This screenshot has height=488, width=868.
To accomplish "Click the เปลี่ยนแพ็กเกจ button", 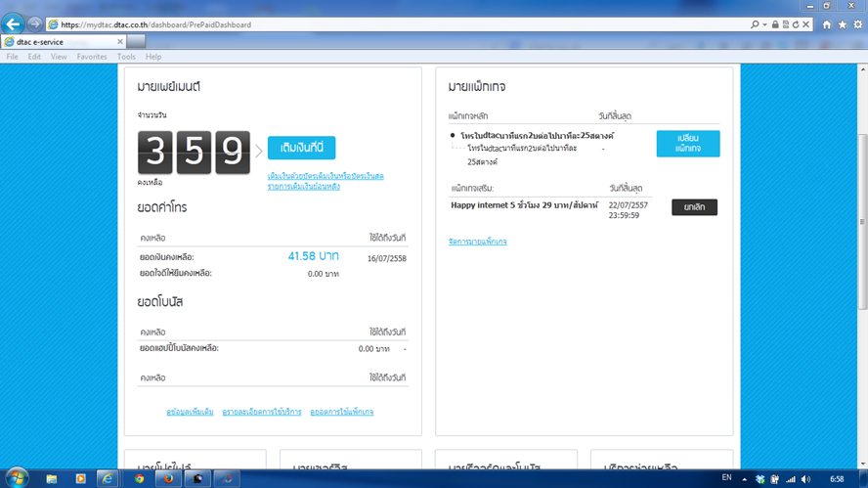I will [688, 144].
